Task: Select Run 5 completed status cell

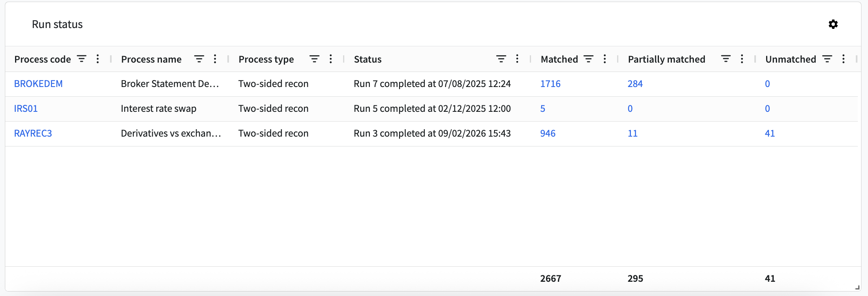Action: click(x=432, y=109)
